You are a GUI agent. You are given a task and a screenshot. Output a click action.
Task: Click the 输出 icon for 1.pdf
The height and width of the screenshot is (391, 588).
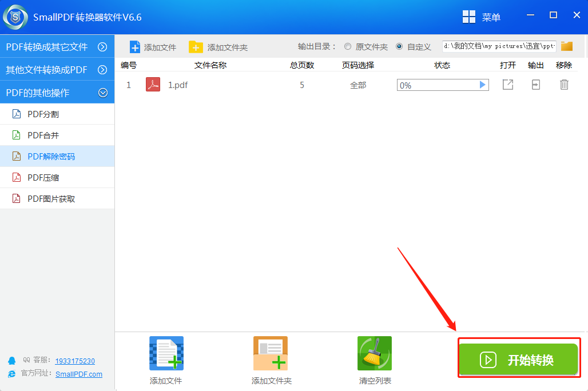(535, 84)
